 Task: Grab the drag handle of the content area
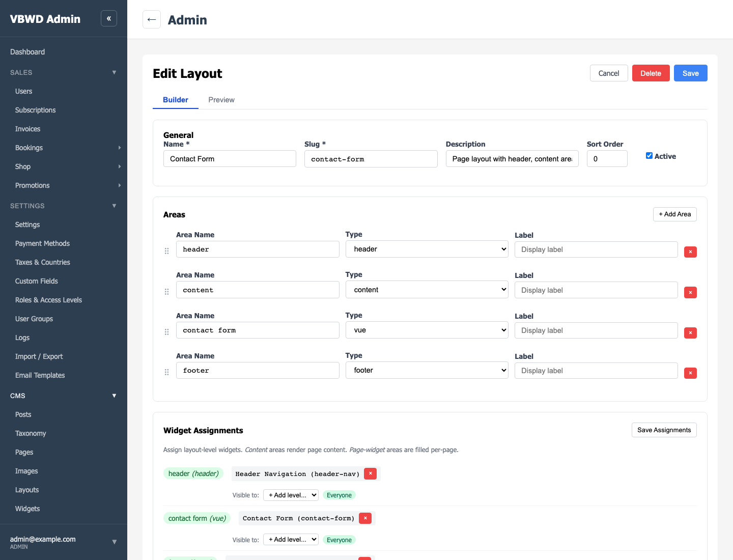pos(166,292)
